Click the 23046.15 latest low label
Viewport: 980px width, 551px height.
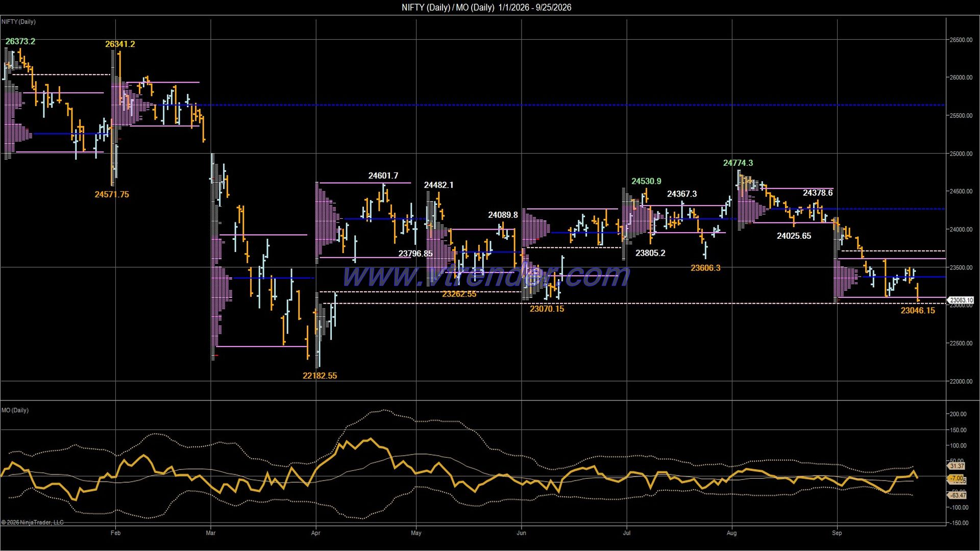[x=918, y=310]
